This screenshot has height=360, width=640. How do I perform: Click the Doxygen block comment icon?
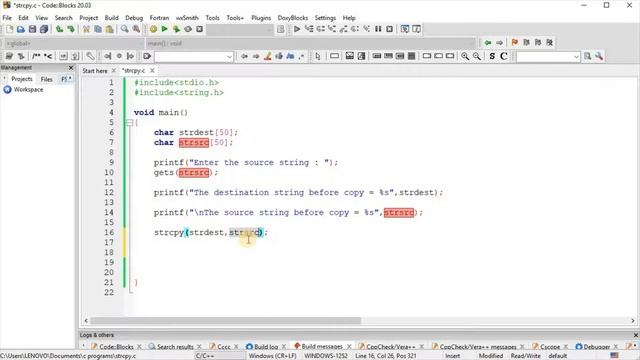click(36, 56)
